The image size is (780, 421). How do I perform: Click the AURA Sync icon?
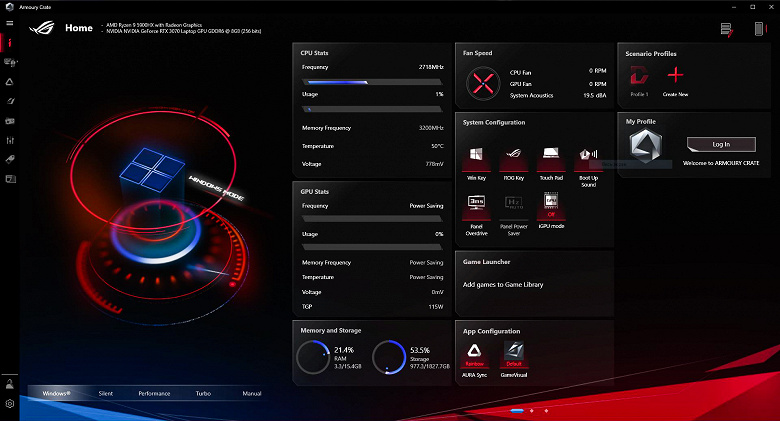click(x=474, y=351)
